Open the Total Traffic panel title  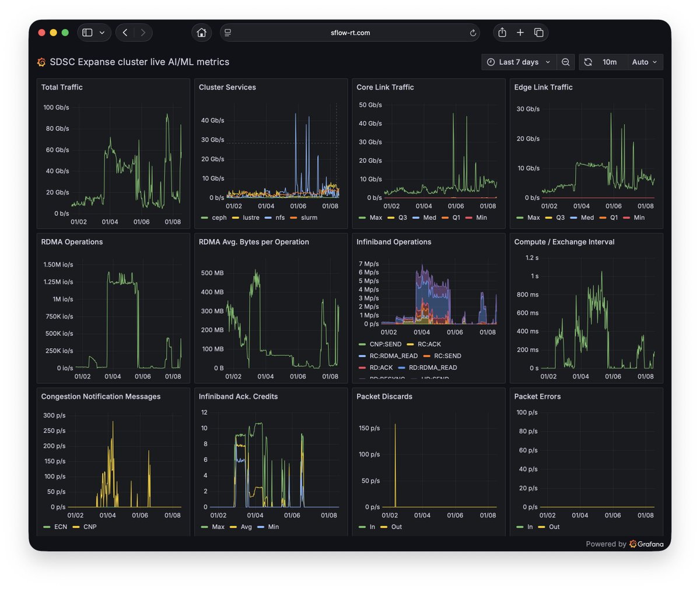[62, 87]
